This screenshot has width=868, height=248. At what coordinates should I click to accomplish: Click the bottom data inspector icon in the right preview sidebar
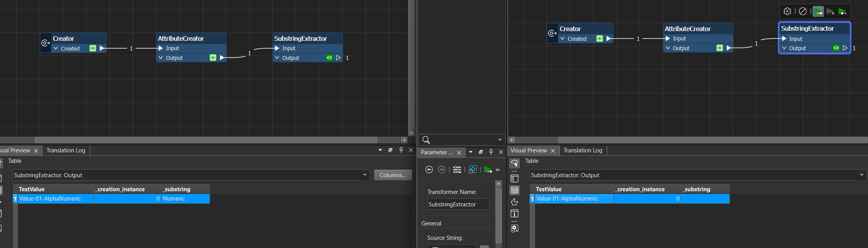pos(515,229)
